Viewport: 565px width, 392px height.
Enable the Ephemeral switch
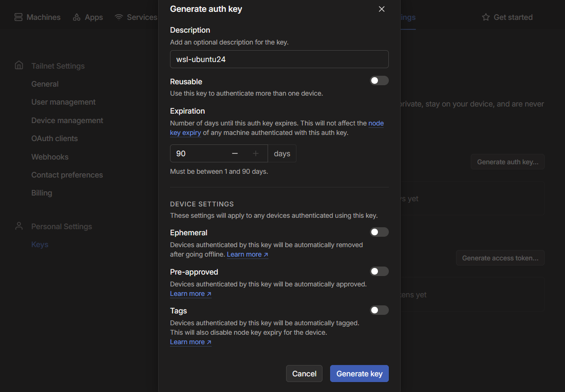coord(379,232)
